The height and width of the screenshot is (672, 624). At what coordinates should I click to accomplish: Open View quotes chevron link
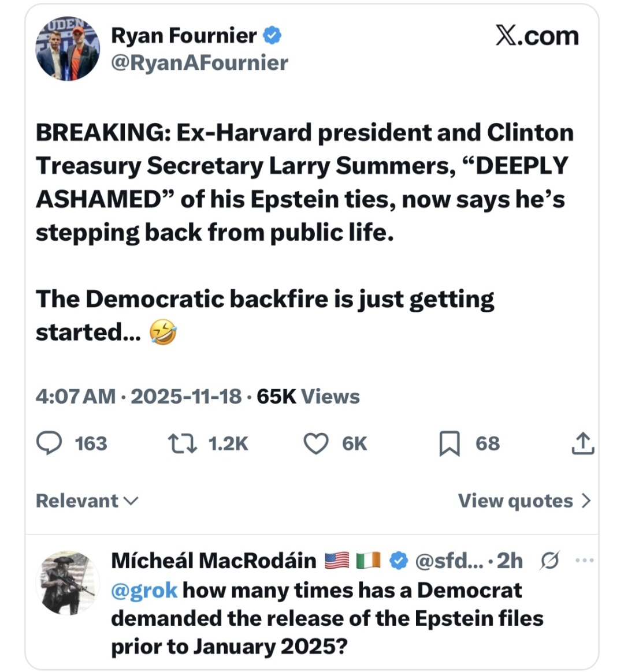coord(525,501)
